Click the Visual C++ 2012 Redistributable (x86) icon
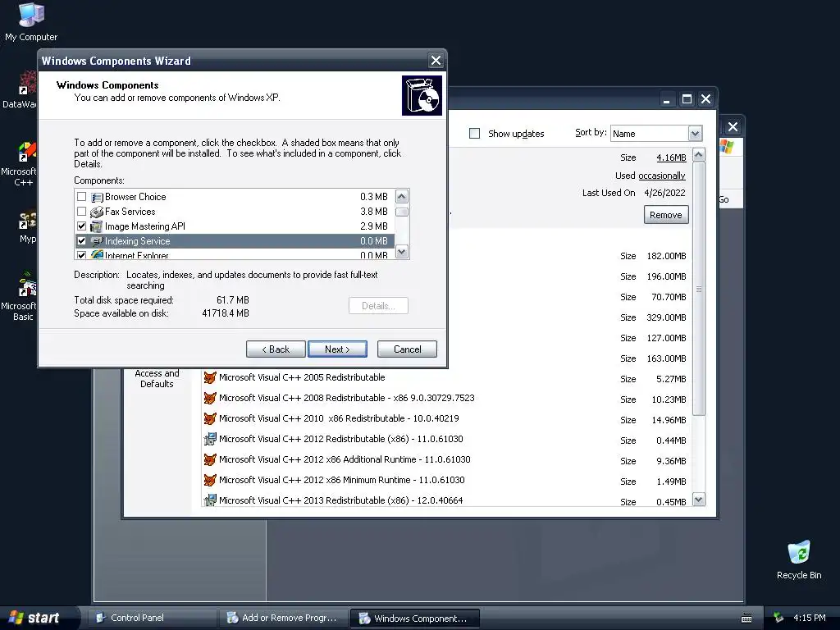The image size is (840, 630). click(x=210, y=440)
